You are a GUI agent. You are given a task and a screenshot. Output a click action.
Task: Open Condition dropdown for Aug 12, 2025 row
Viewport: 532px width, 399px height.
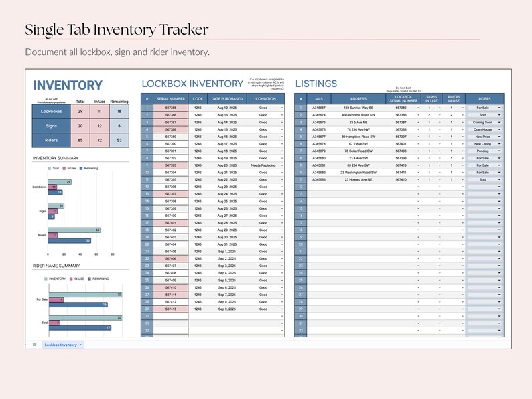pyautogui.click(x=282, y=108)
